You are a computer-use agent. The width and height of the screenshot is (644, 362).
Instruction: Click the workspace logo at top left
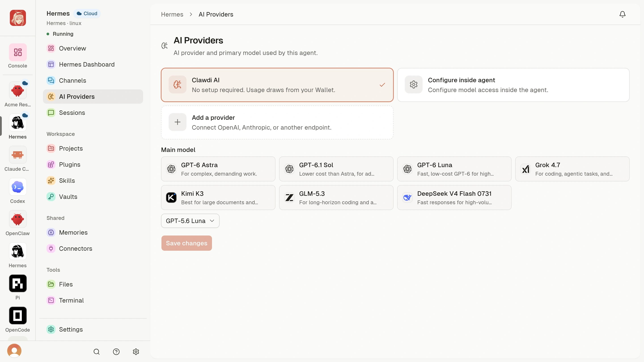click(18, 18)
